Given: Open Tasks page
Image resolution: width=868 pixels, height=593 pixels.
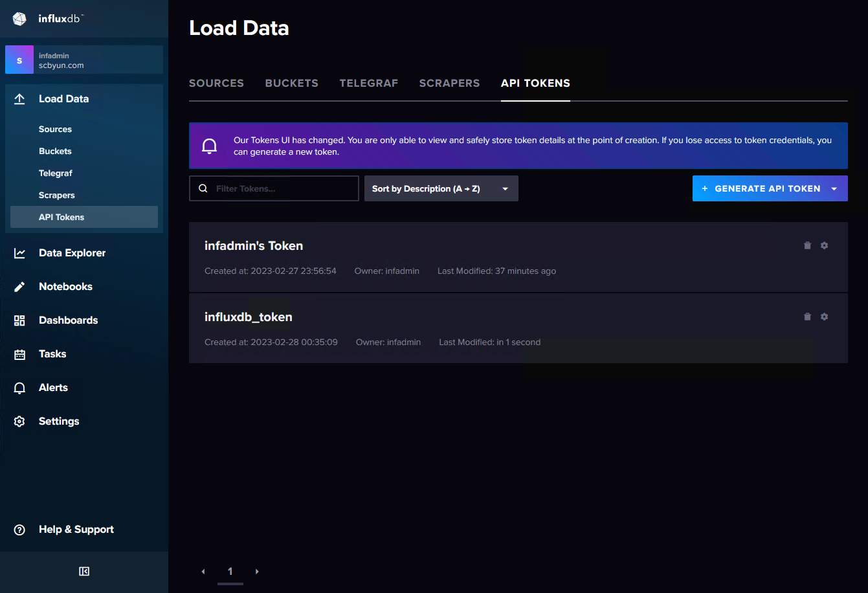Looking at the screenshot, I should 52,354.
